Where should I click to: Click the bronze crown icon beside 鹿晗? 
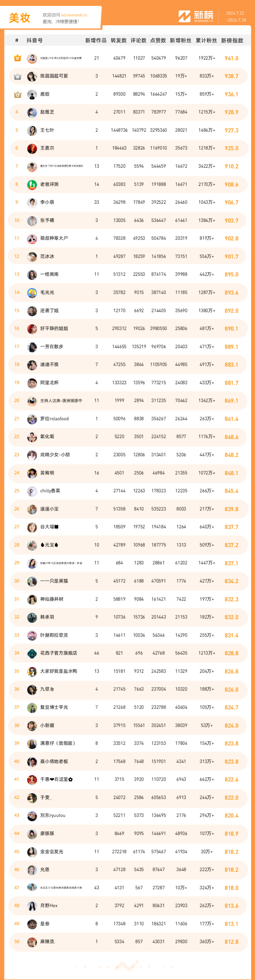[17, 94]
